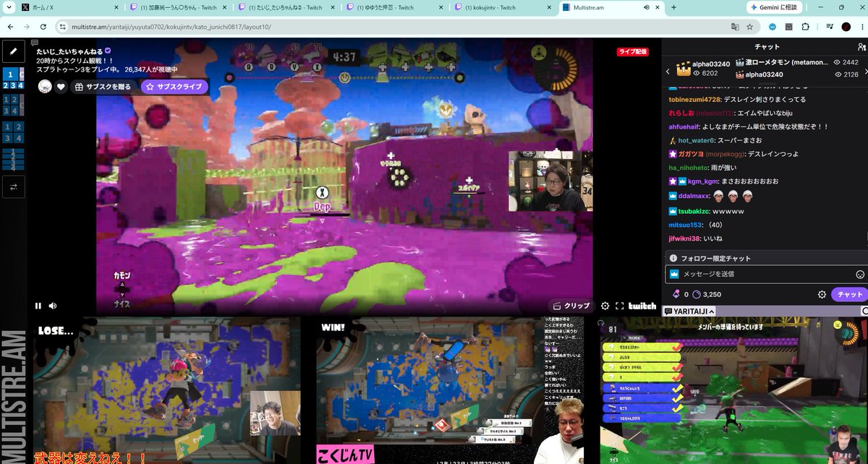Click top gifter alpha03240 with 6202
This screenshot has width=868, height=464.
[x=705, y=69]
